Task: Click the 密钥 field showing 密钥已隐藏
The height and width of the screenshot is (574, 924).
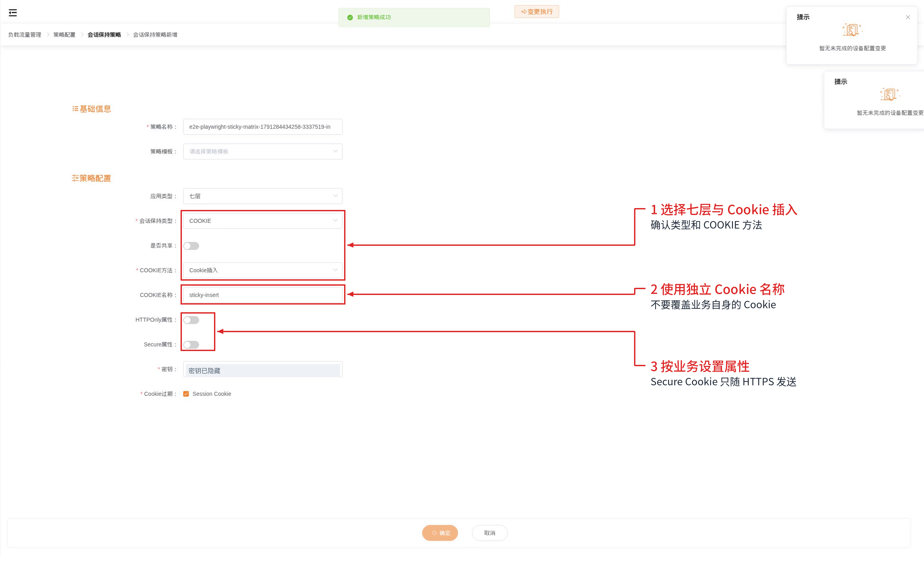Action: 263,369
